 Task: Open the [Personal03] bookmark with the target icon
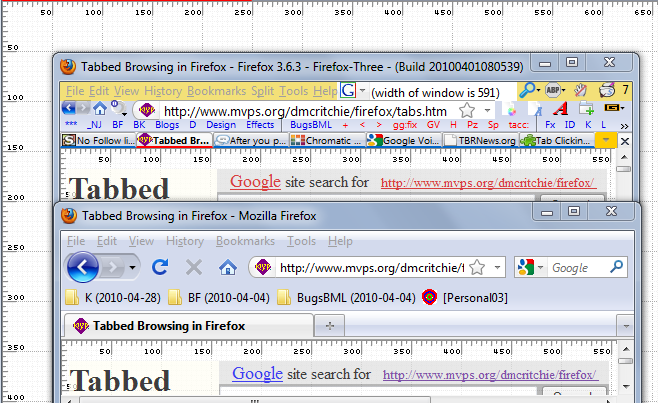465,298
